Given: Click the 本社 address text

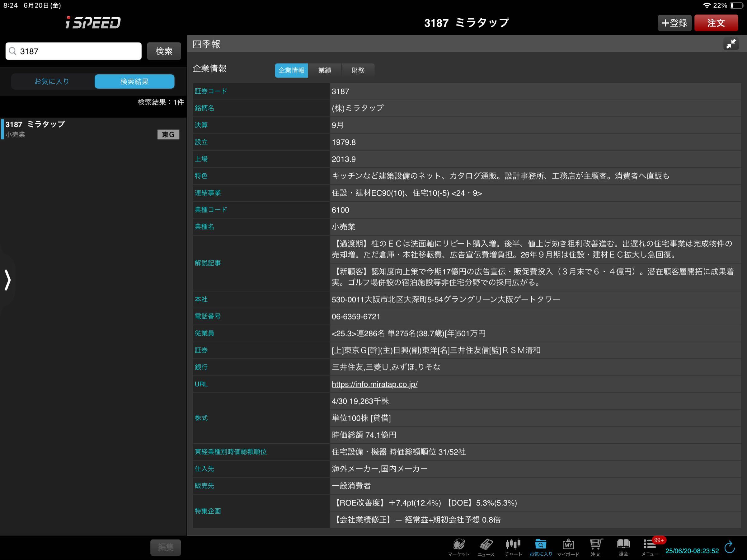Looking at the screenshot, I should [x=446, y=299].
